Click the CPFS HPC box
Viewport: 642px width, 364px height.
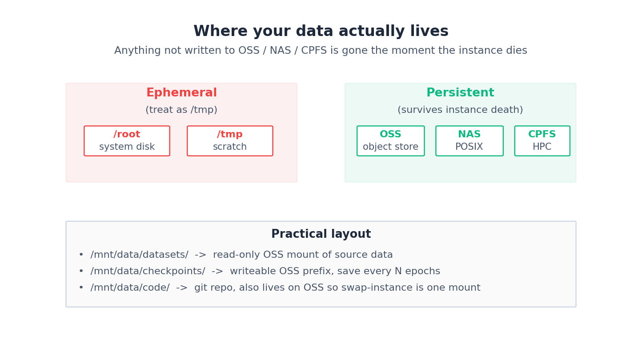pos(542,141)
